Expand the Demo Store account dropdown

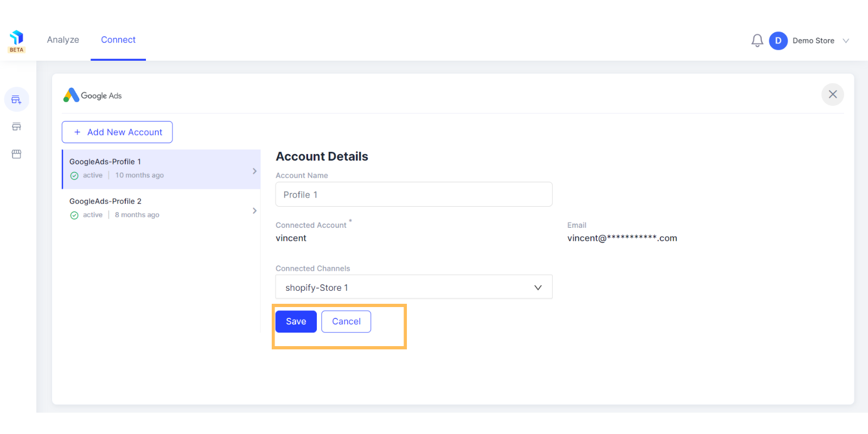point(846,41)
